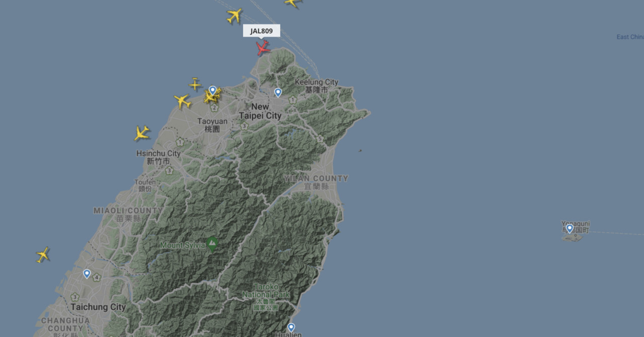
Task: Select the yellow plane northwest of JAL809
Action: pos(234,16)
